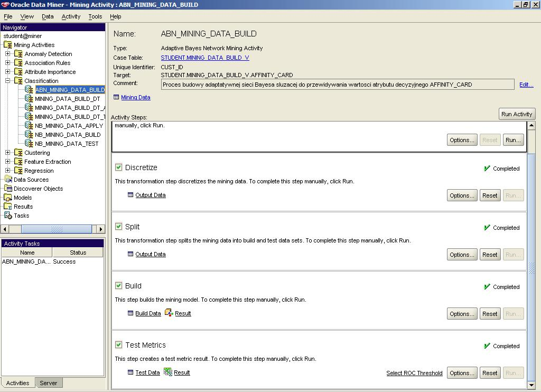Viewport: 541px width, 392px height.
Task: Click the Comment text field
Action: [x=338, y=85]
